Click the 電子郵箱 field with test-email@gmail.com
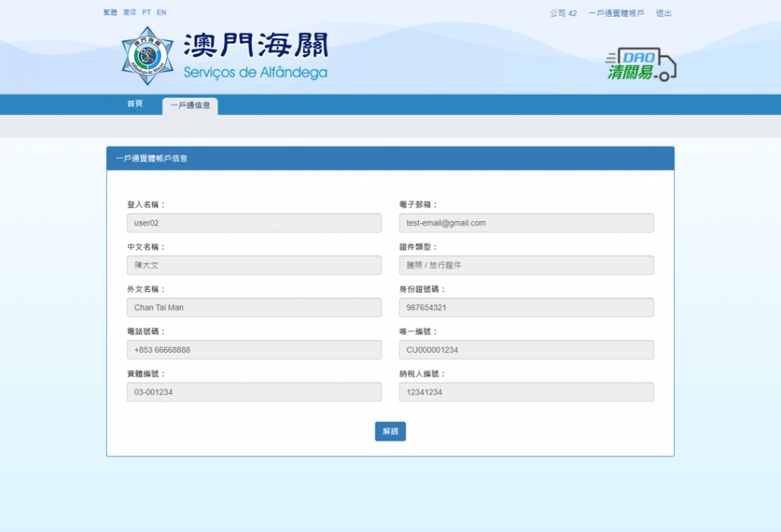Screen dimensions: 781x532 click(x=526, y=223)
